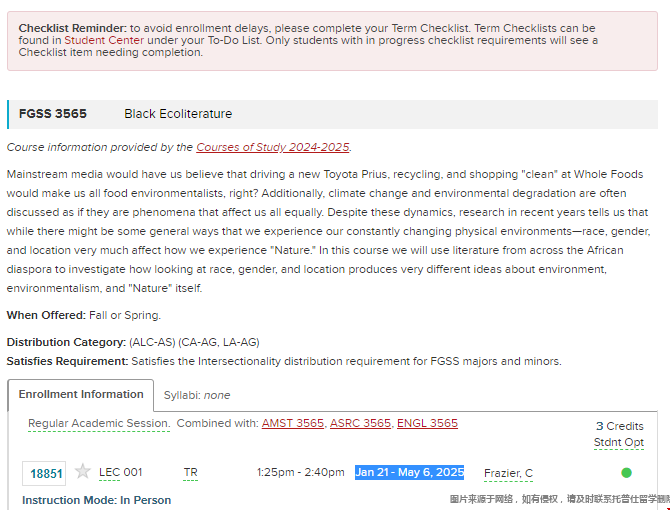Click highlighted dates Jan 21 - May 6, 2025
The image size is (670, 510).
pos(409,472)
